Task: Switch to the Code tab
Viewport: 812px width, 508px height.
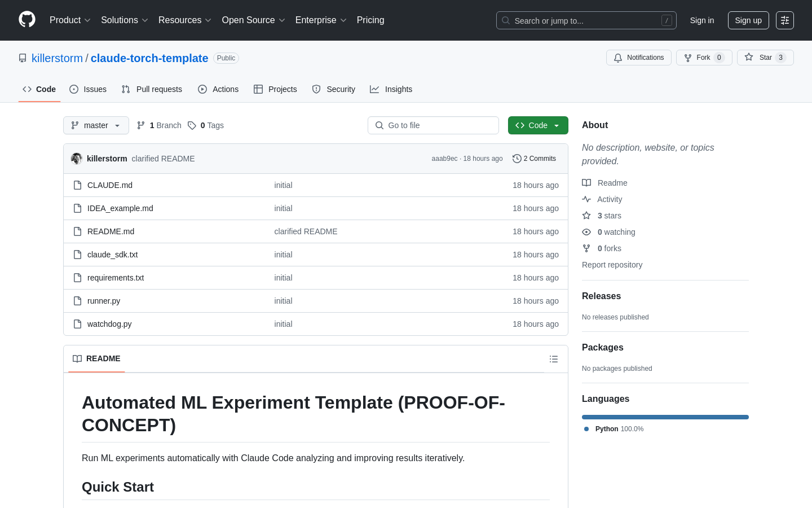Action: point(39,89)
